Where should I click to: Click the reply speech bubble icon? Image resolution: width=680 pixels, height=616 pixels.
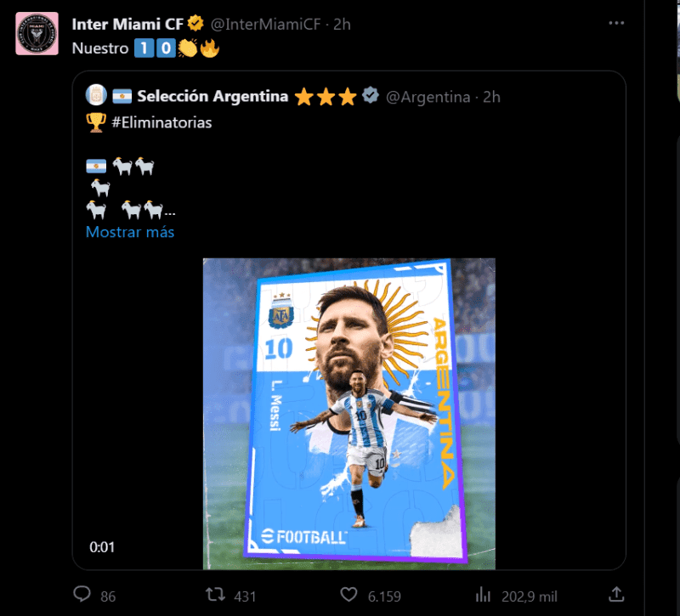tap(82, 595)
